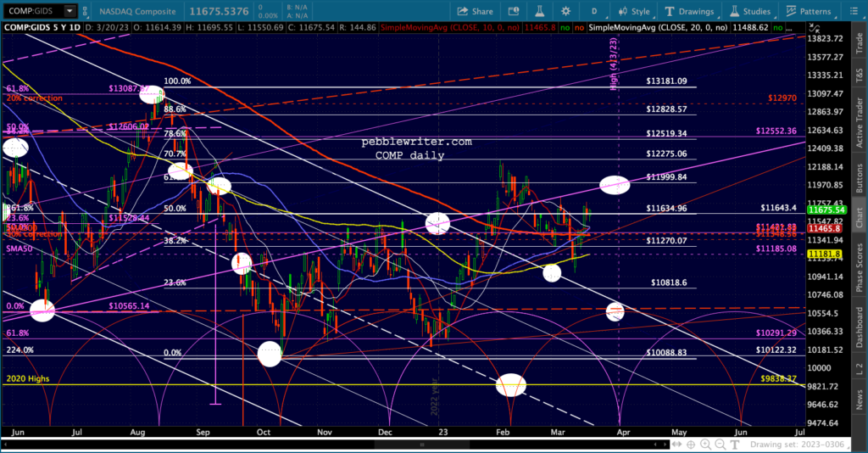This screenshot has width=868, height=453.
Task: Toggle the crosshair pan icon
Action: [x=691, y=445]
